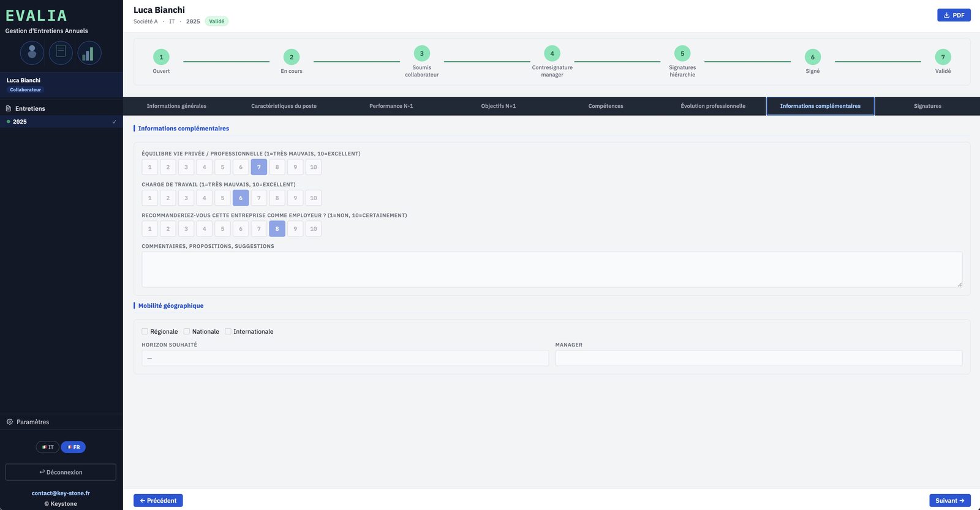This screenshot has height=510, width=980.
Task: Open Compétences tab
Action: click(x=606, y=106)
